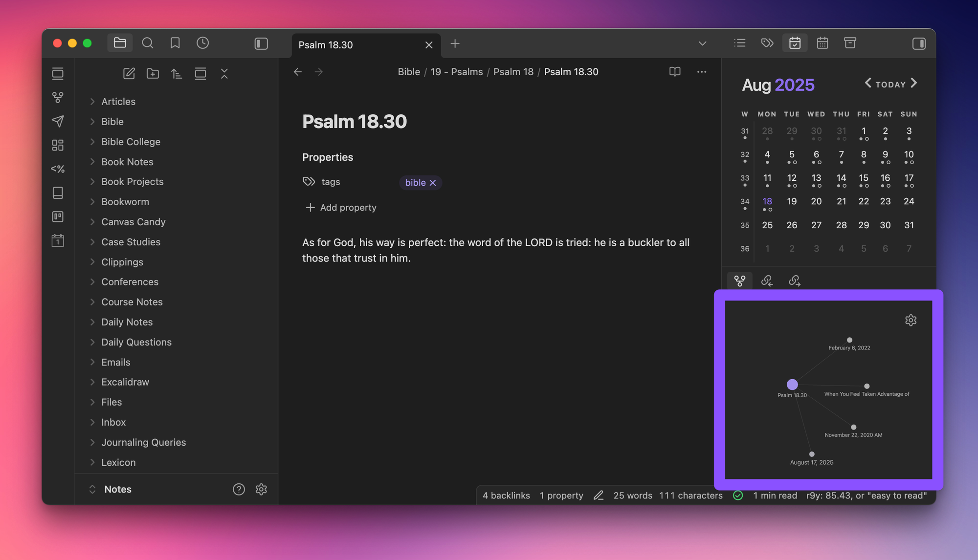Open the tags pane icon

pyautogui.click(x=767, y=43)
